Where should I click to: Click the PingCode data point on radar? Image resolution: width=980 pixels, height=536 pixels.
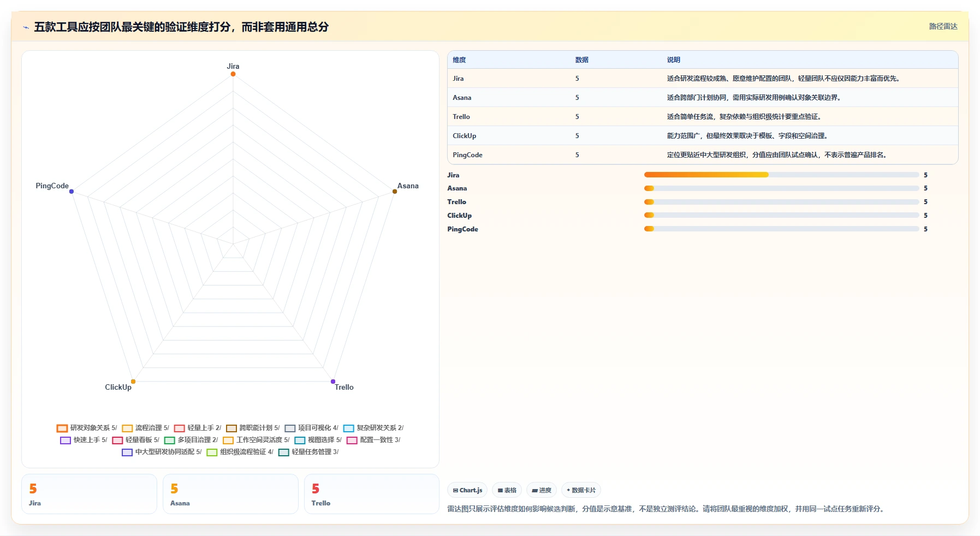click(x=72, y=191)
